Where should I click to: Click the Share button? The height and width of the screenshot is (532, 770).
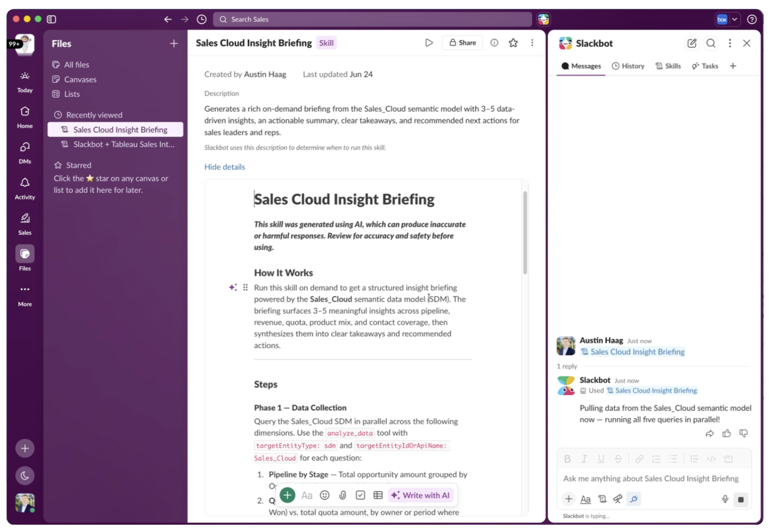[463, 43]
